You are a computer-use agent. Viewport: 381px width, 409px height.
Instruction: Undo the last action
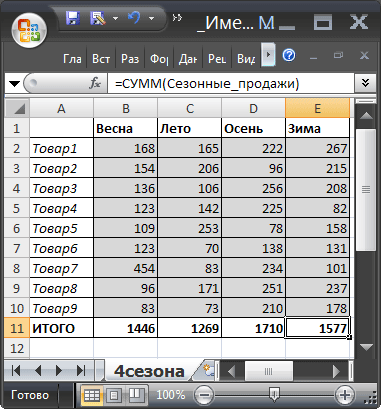point(134,18)
